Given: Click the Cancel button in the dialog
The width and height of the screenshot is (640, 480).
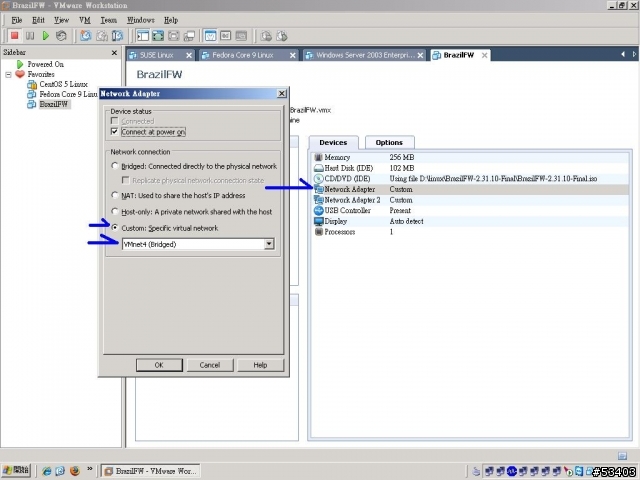Looking at the screenshot, I should point(209,365).
